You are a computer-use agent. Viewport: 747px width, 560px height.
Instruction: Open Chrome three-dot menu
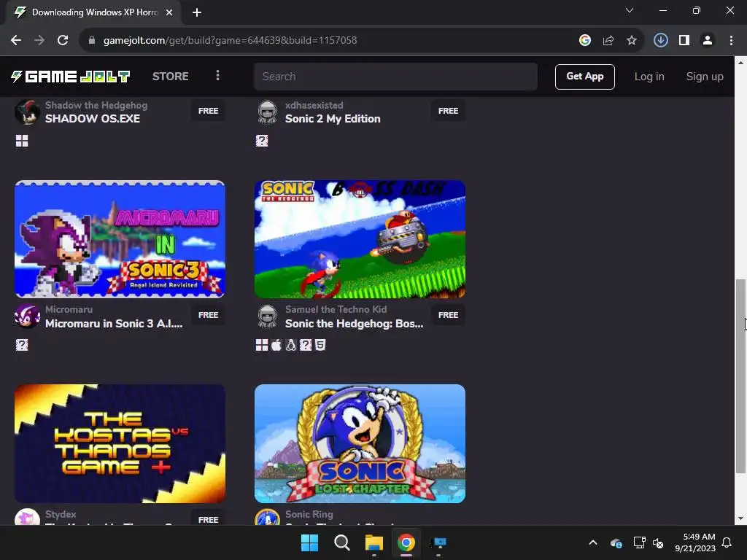731,40
